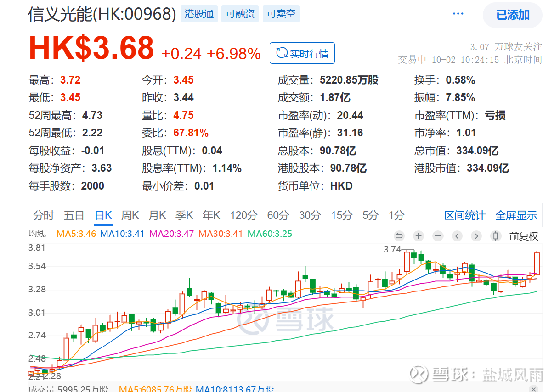
Task: Select the 120分 chart tab
Action: (x=243, y=215)
